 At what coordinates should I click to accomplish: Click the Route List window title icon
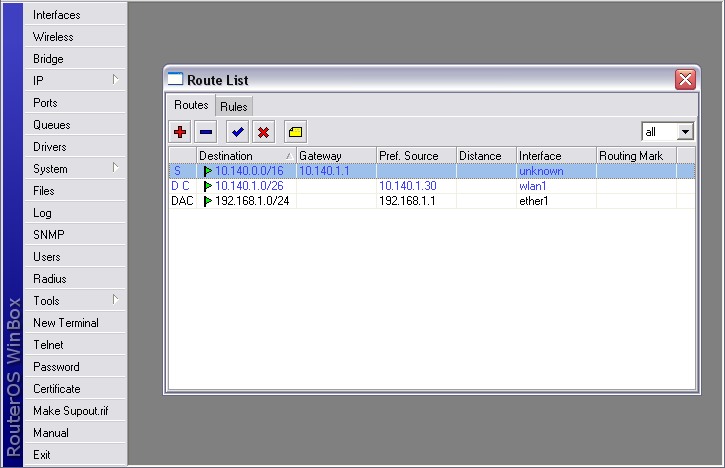[175, 80]
